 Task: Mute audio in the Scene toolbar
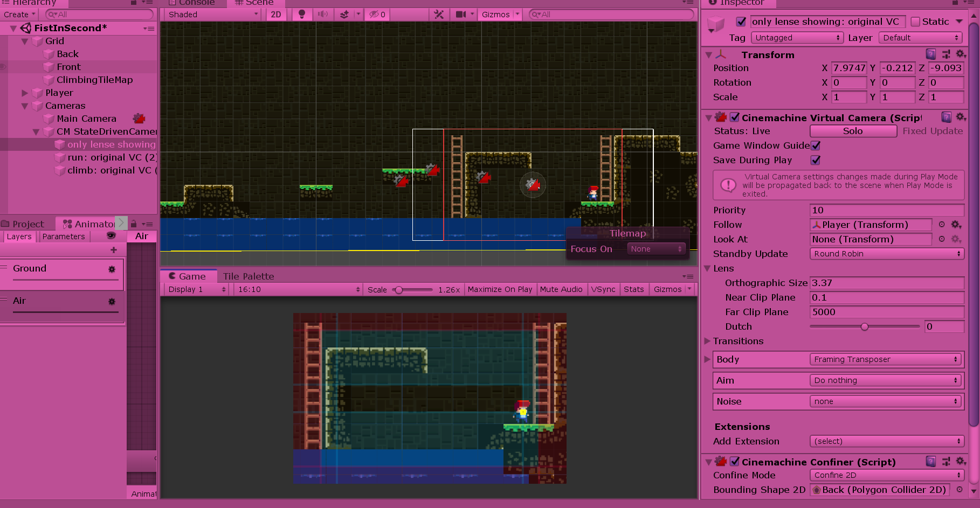click(x=322, y=15)
